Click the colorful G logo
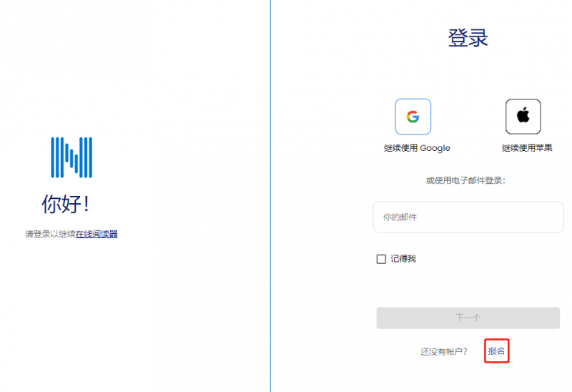Screen dimensions: 572x392 coord(413,117)
